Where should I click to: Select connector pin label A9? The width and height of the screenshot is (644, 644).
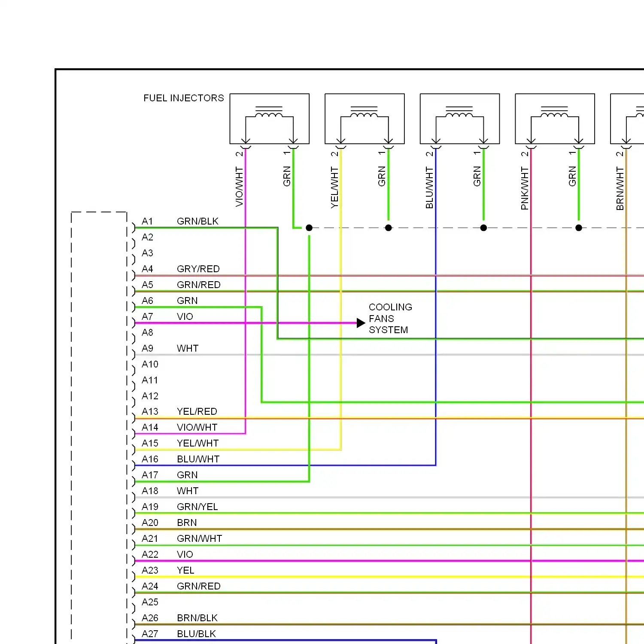(x=147, y=349)
